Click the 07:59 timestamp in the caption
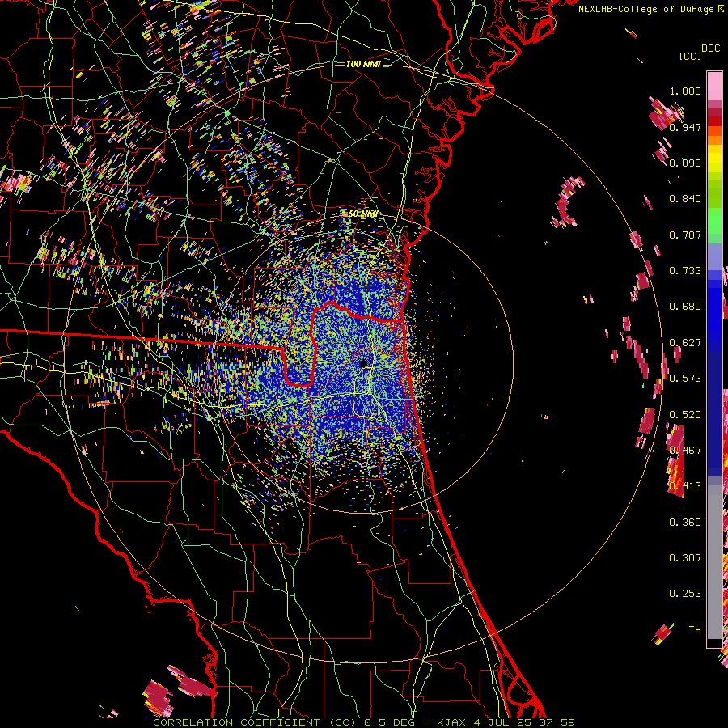The width and height of the screenshot is (728, 728). coord(555,722)
